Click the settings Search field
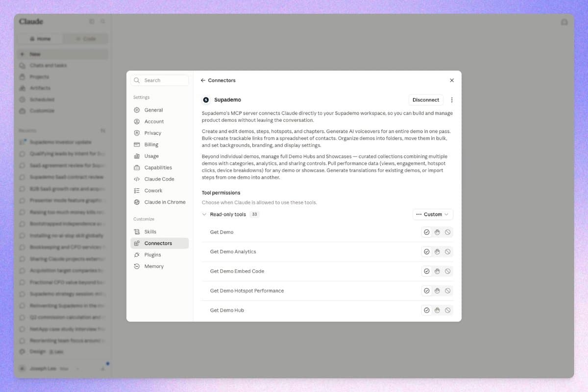Viewport: 588px width, 392px height. pyautogui.click(x=160, y=80)
